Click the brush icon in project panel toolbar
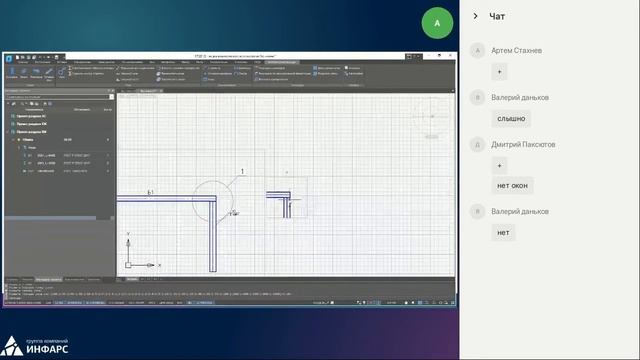 pos(14,104)
